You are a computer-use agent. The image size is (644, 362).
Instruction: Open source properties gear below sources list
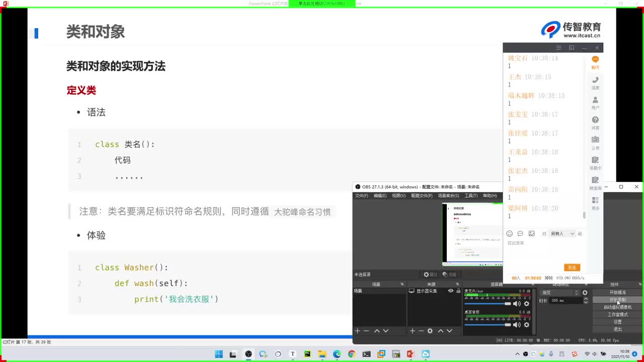(430, 331)
